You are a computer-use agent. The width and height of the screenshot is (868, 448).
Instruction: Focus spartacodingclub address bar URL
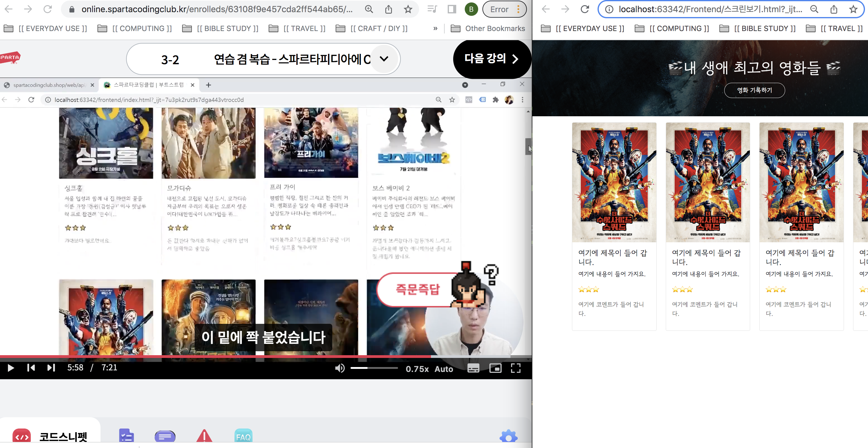(x=217, y=9)
